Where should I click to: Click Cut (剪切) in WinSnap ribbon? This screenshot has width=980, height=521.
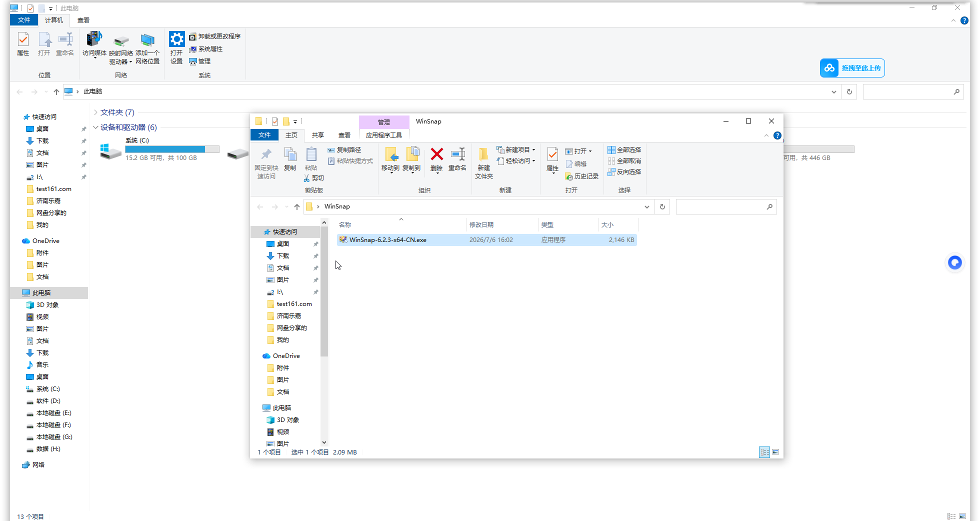[314, 178]
